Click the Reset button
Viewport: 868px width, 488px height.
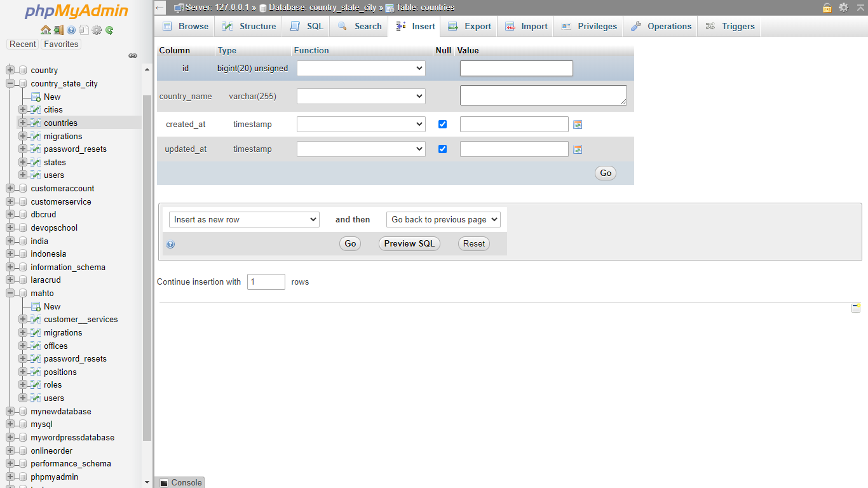474,243
